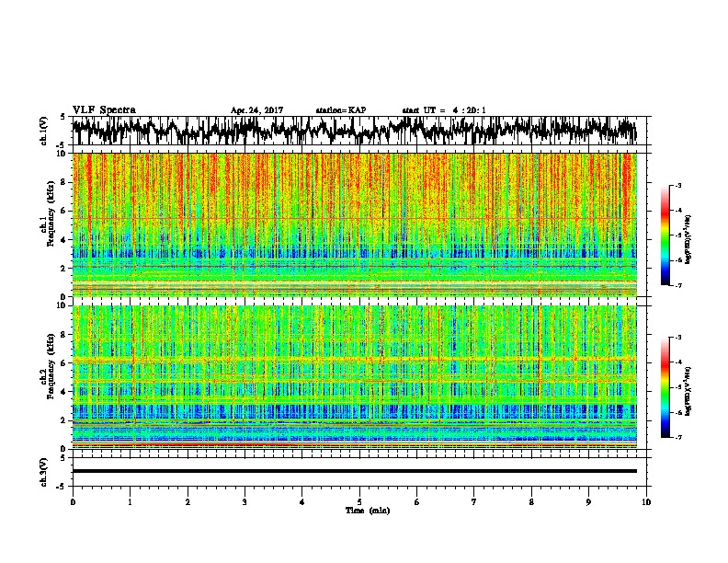The image size is (728, 563).
Task: Click the thick black ch.3 trace line
Action: click(x=355, y=471)
